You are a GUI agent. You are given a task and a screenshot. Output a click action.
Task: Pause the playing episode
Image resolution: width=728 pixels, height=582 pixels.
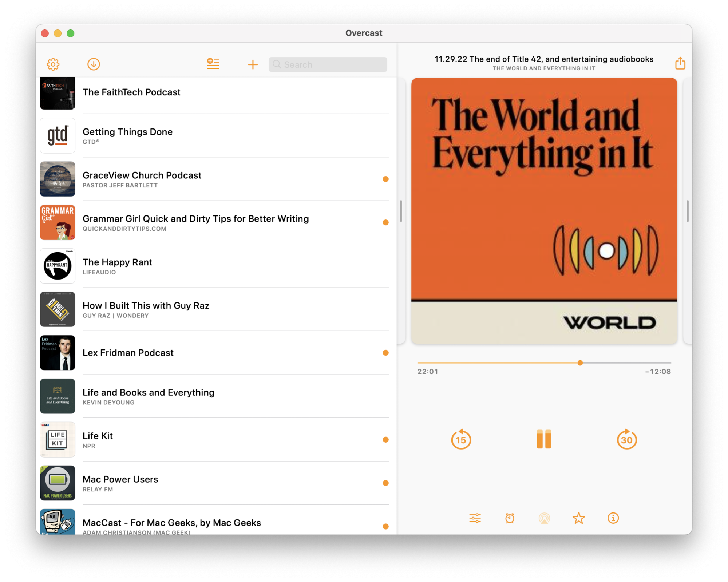click(x=544, y=439)
